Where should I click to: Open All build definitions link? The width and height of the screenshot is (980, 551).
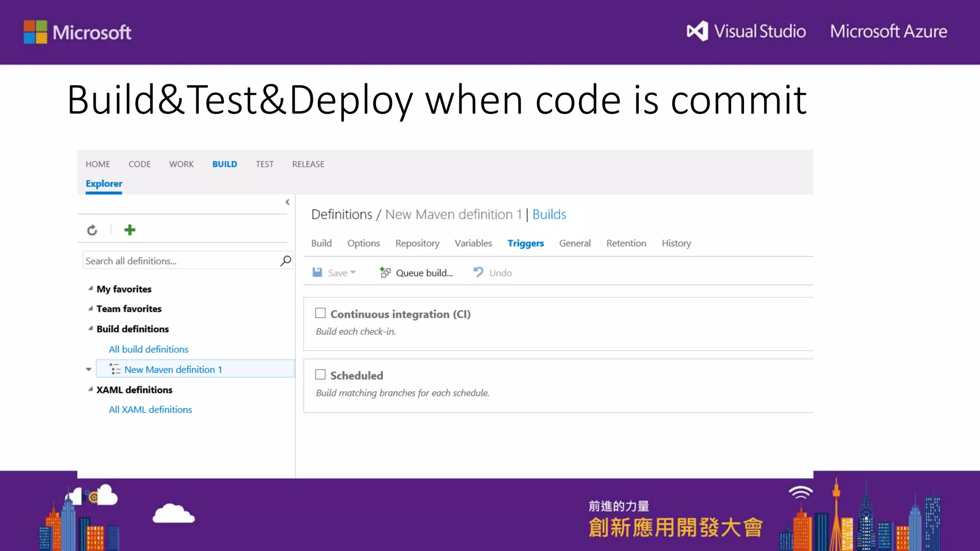tap(148, 349)
